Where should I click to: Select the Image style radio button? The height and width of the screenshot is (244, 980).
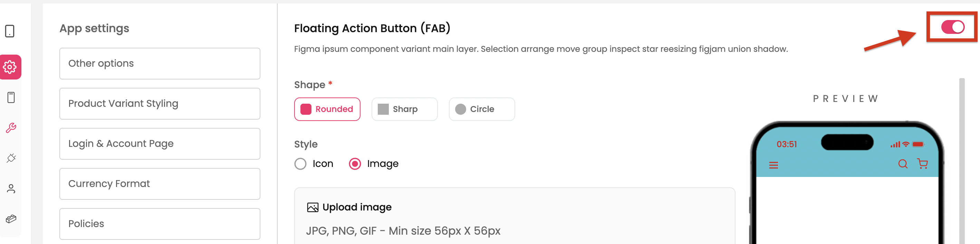355,164
